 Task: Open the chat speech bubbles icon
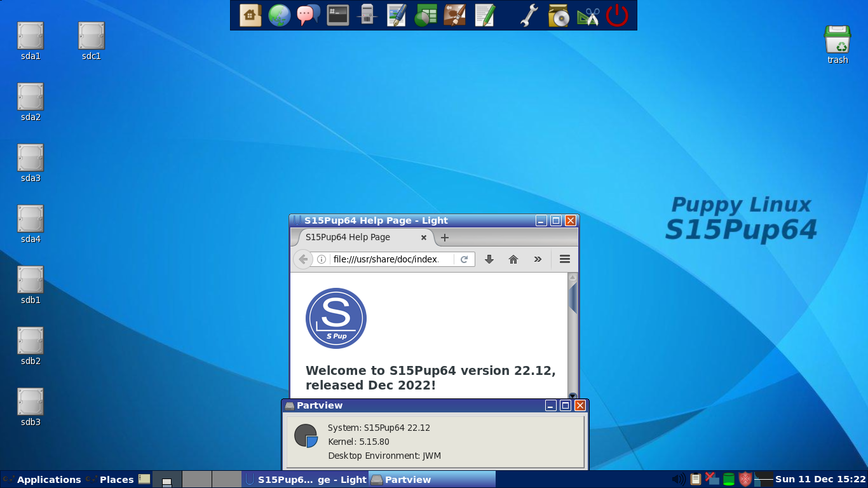coord(309,15)
